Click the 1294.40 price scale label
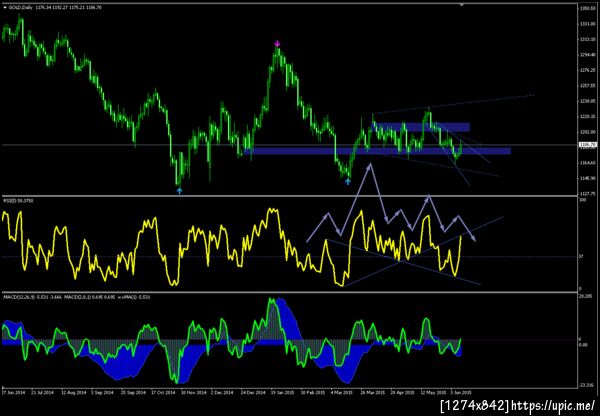The width and height of the screenshot is (600, 416). tap(586, 55)
